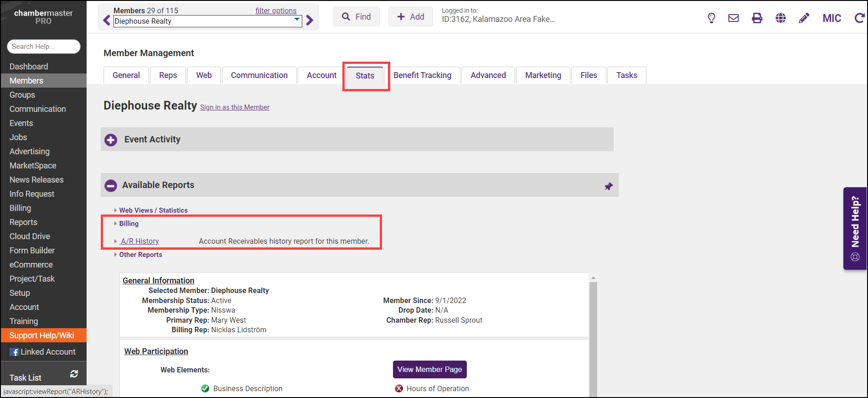The width and height of the screenshot is (868, 398).
Task: Click the pencil edit icon
Action: (804, 18)
